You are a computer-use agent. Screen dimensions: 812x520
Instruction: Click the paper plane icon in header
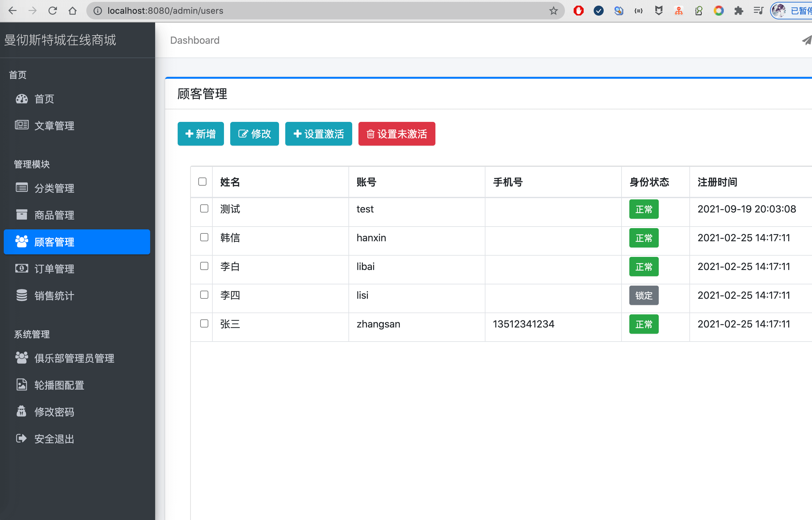807,40
